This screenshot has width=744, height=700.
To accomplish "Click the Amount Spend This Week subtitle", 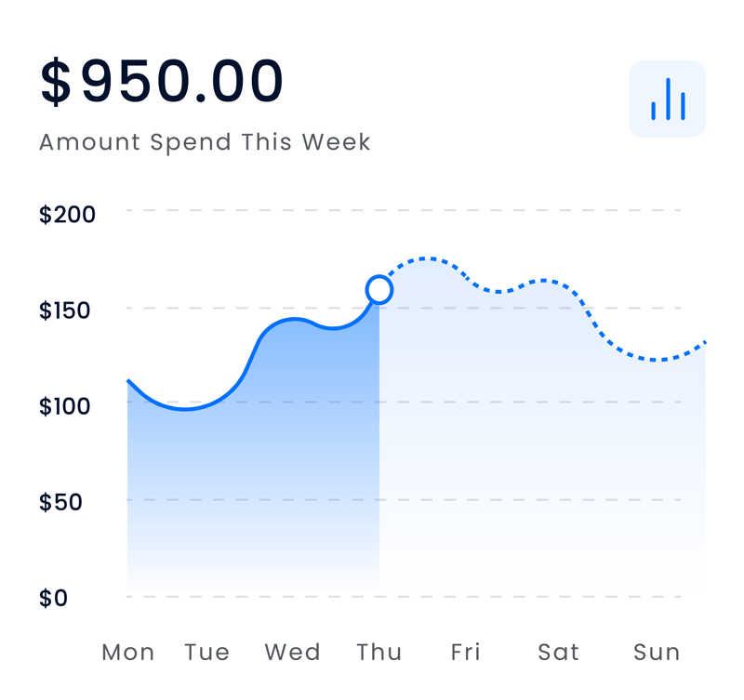I will [205, 142].
